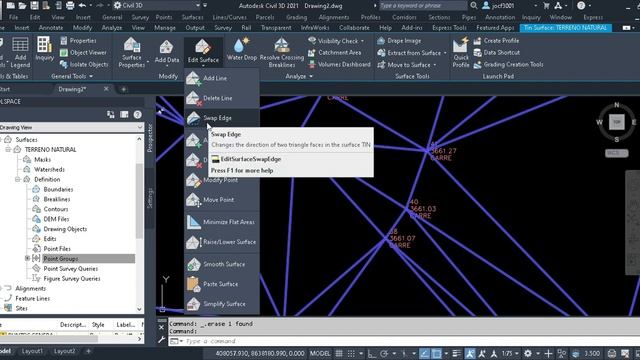Select the Feature Lines tree item
This screenshot has height=360, width=640.
[33, 298]
